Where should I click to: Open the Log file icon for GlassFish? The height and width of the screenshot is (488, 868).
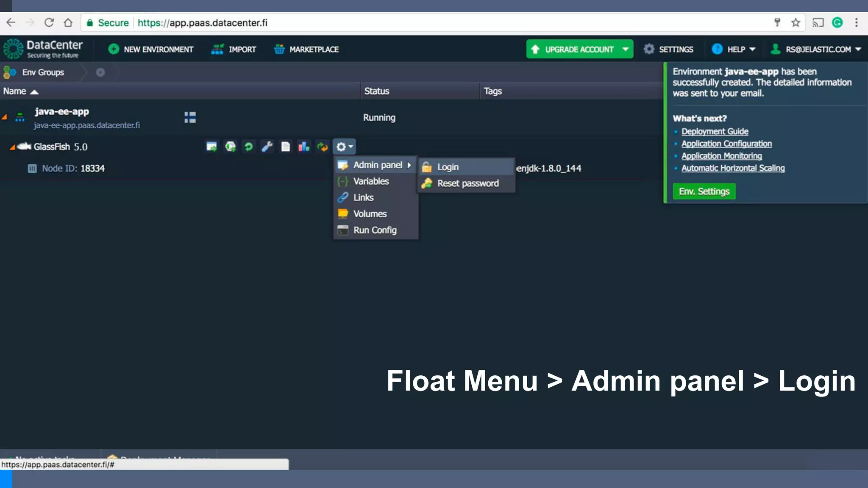(286, 147)
